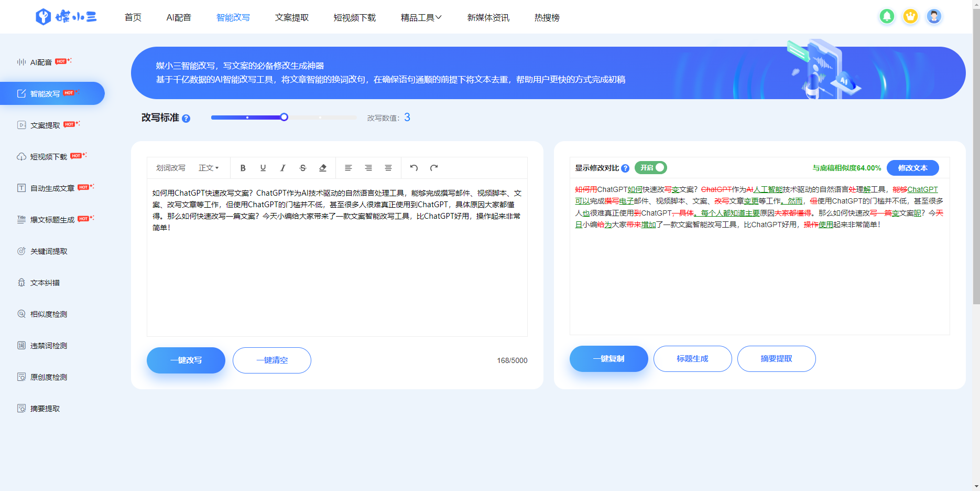
Task: Go to 首页 in top navigation
Action: coord(133,17)
